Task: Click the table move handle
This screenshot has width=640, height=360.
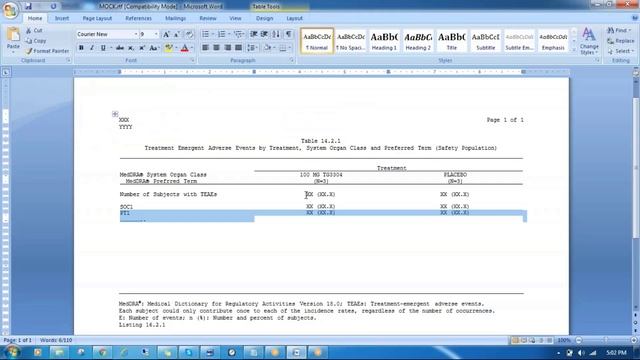Action: pos(115,114)
